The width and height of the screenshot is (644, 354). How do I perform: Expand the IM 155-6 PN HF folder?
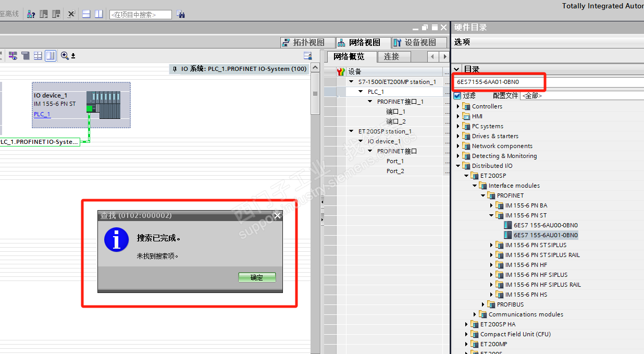(491, 265)
